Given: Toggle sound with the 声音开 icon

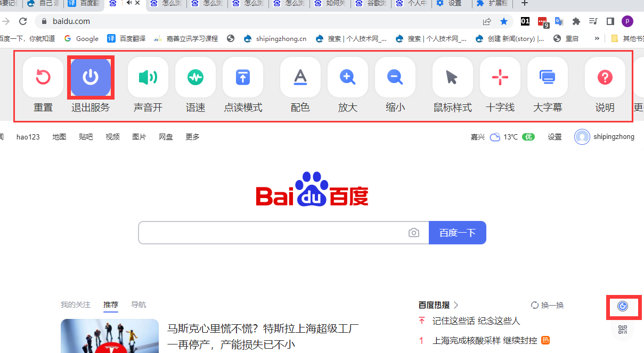Looking at the screenshot, I should click(x=148, y=78).
